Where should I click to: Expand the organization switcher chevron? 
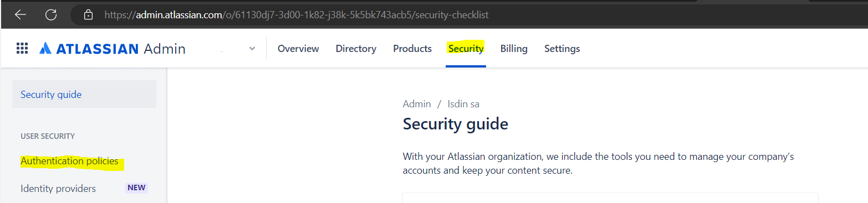tap(252, 49)
